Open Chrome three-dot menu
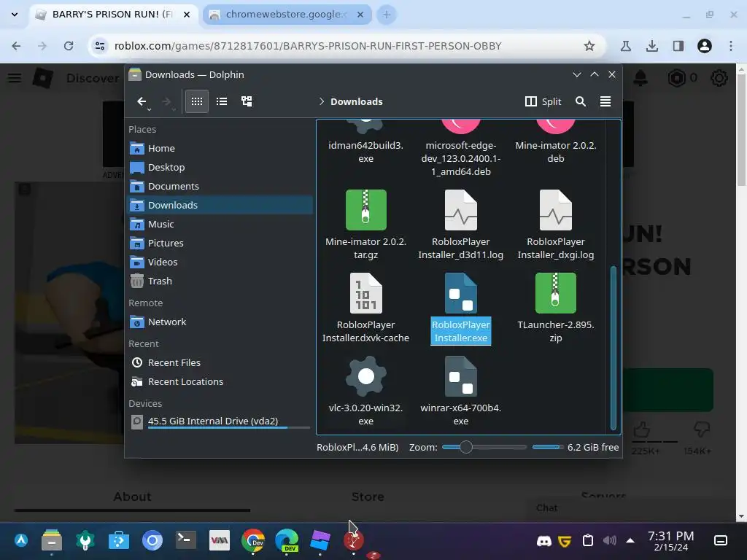The image size is (747, 560). click(x=731, y=46)
